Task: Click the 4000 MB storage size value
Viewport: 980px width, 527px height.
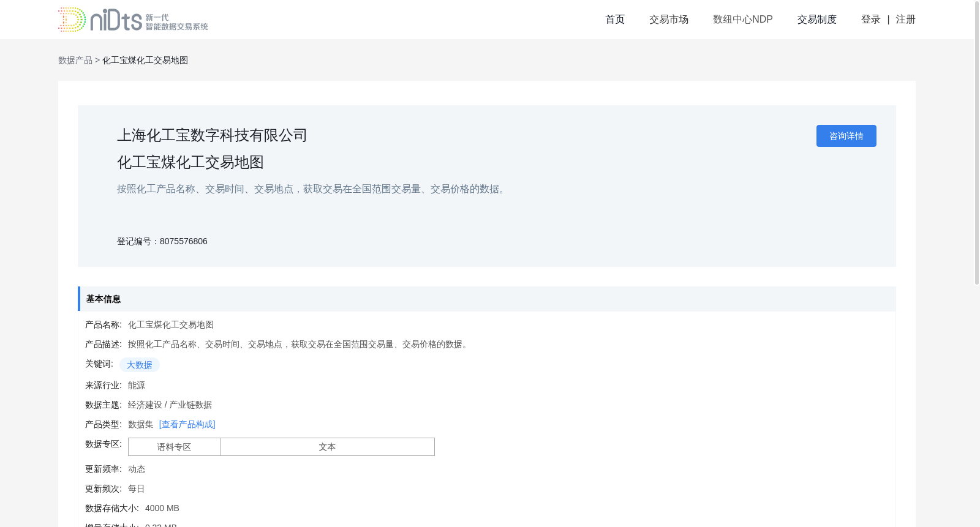Action: coord(162,508)
